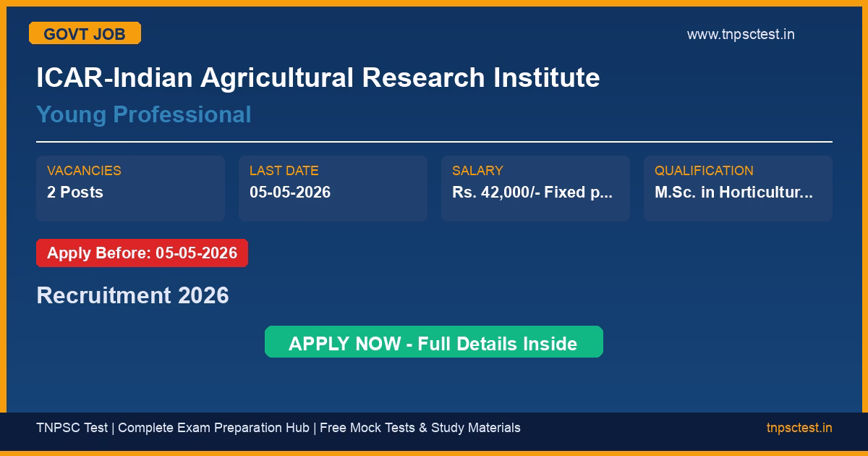Select the Rs. 42,000/- Fixed salary text
Viewport: 868px width, 456px height.
click(x=532, y=193)
